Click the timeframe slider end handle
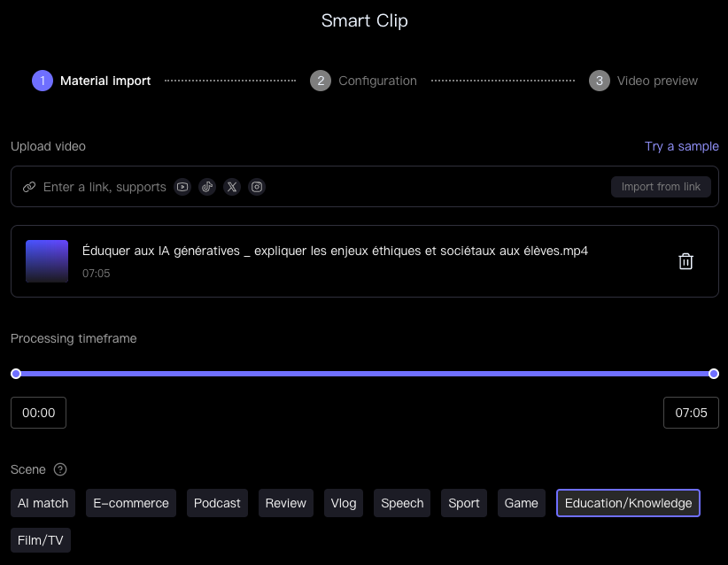Viewport: 728px width, 565px height. click(x=714, y=374)
